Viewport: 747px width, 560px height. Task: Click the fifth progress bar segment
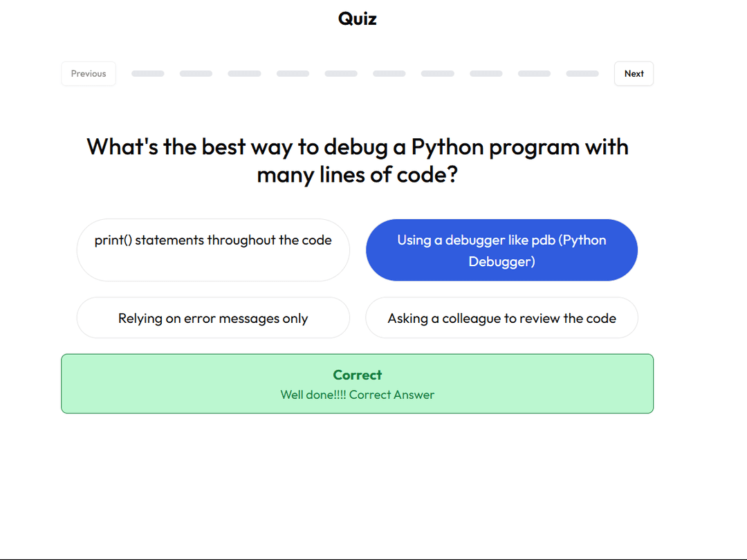pos(341,74)
